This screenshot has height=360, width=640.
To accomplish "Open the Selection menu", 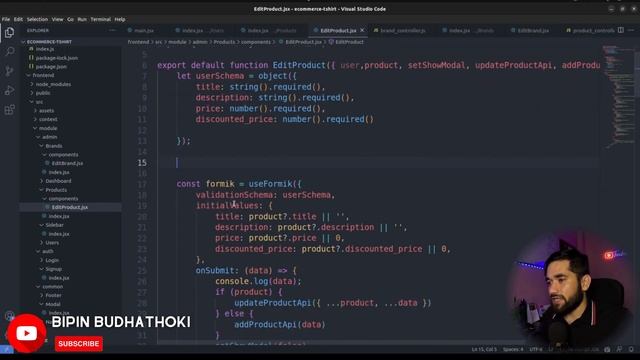I will 37,19.
